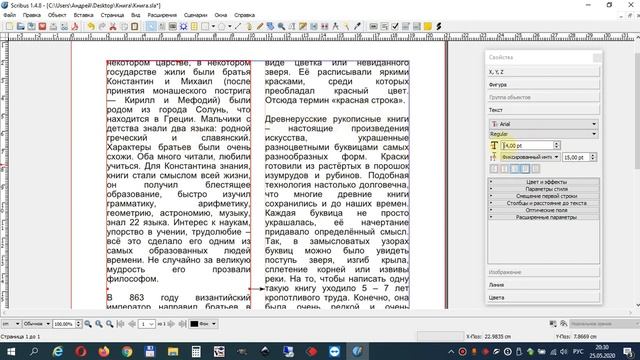Image resolution: width=640 pixels, height=360 pixels.
Task: Expand the Параметры стиля section
Action: click(544, 189)
